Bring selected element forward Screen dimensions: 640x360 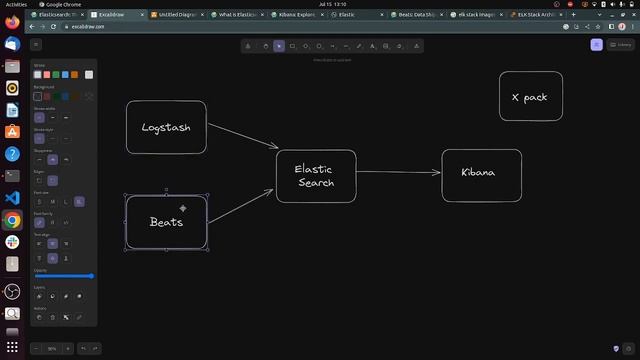tap(66, 296)
